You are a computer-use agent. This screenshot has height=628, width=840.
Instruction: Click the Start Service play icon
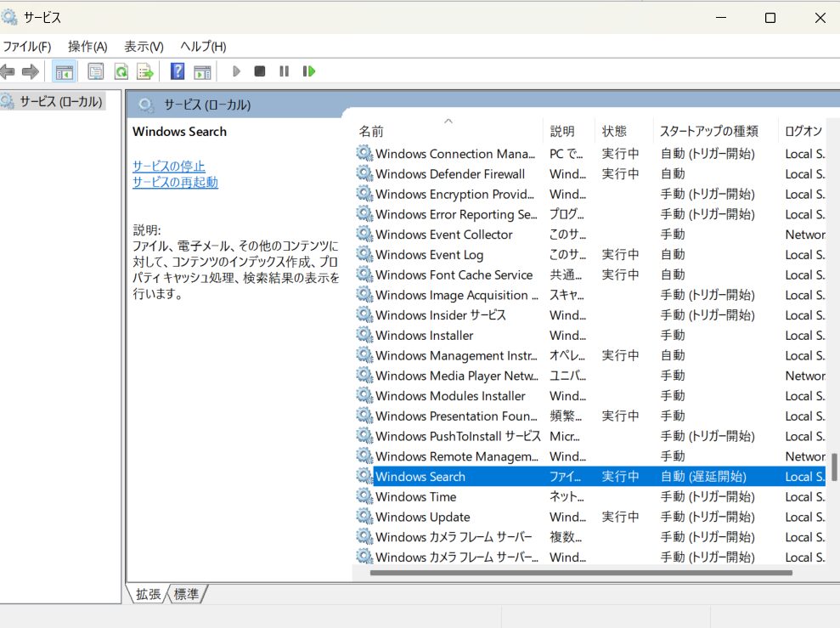236,71
